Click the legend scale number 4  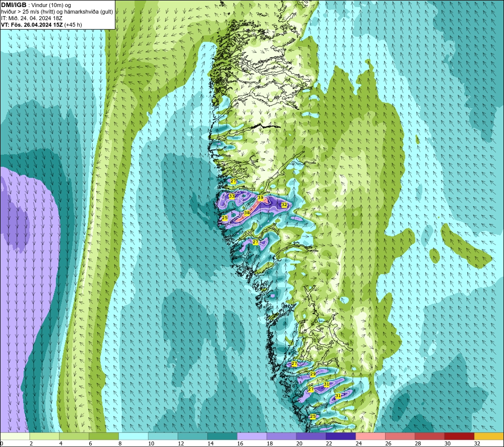[x=60, y=443]
